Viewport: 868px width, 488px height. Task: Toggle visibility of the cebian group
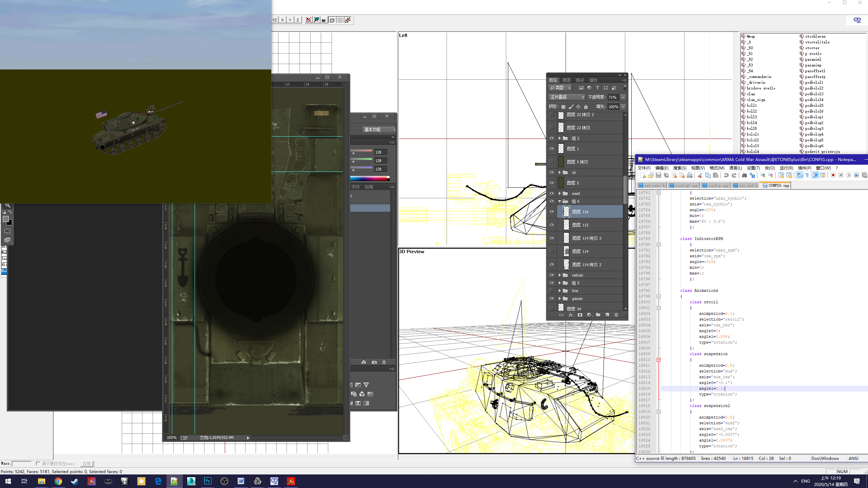(552, 275)
